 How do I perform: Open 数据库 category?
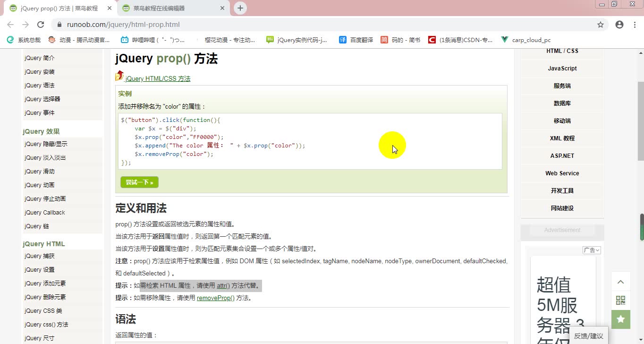click(562, 103)
